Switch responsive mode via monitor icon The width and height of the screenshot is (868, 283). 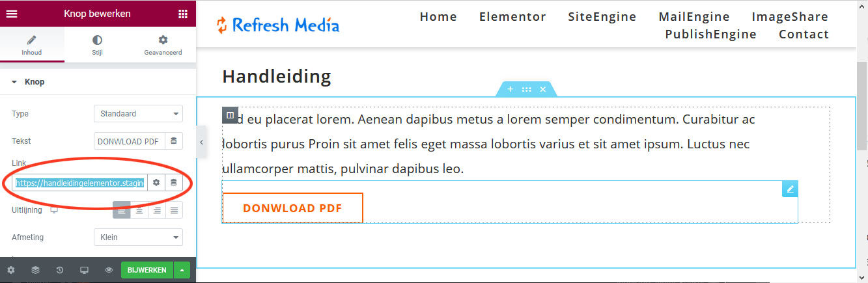coord(84,270)
